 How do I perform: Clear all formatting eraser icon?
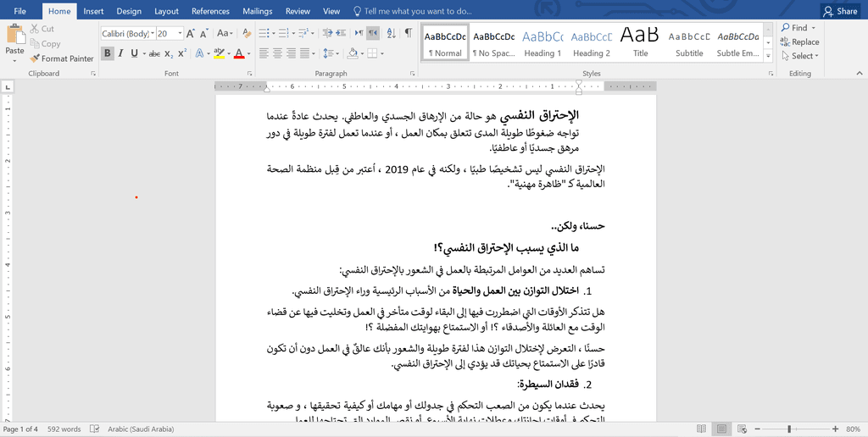coord(247,34)
